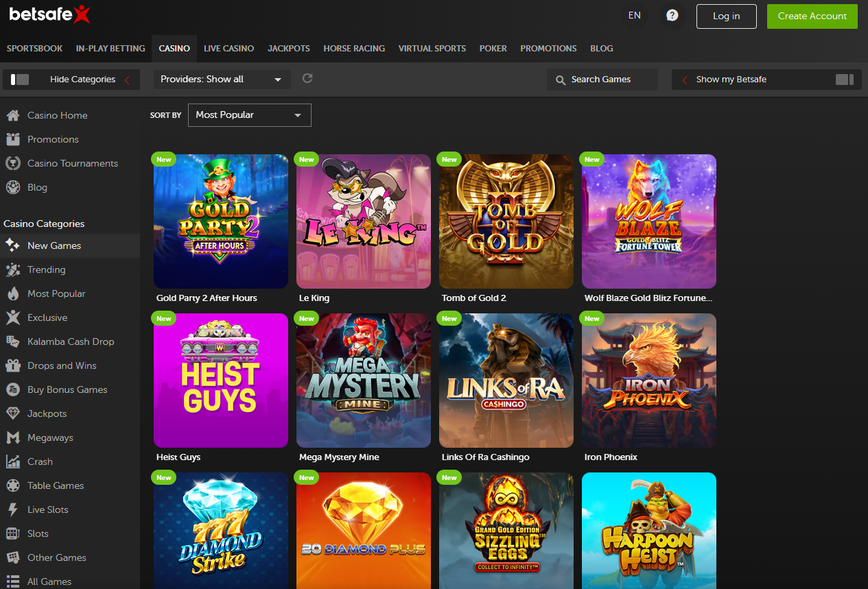
Task: Click the Promotions gift icon in sidebar
Action: click(12, 139)
